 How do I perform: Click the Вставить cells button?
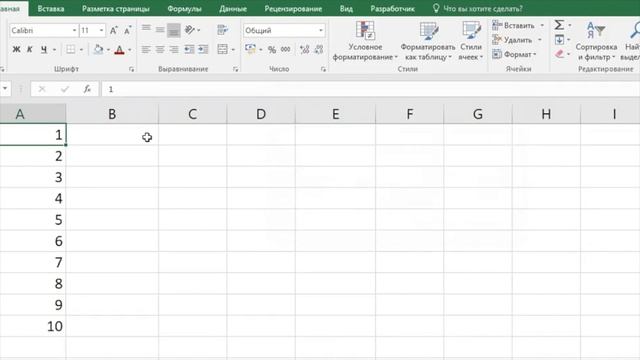tap(513, 25)
